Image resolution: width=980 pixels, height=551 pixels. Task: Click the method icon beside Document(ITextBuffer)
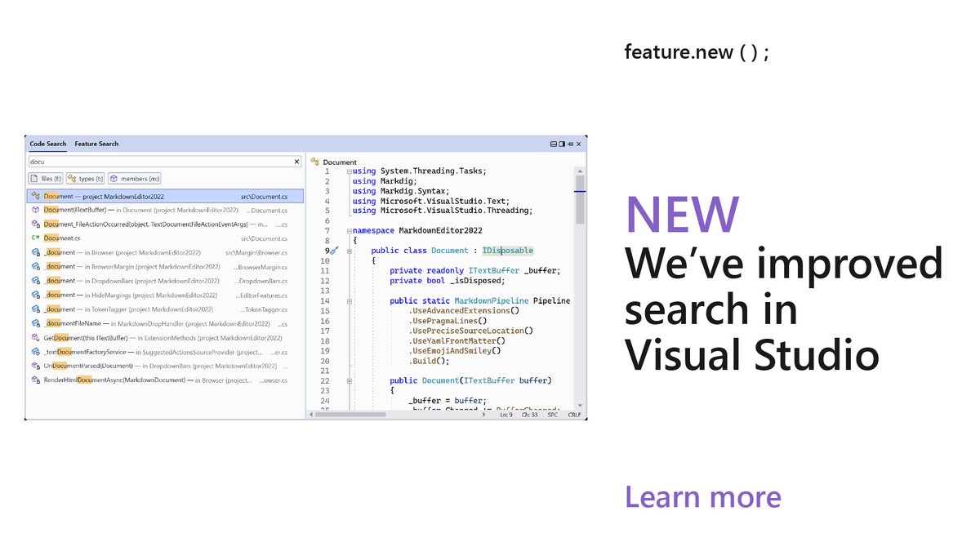(34, 210)
